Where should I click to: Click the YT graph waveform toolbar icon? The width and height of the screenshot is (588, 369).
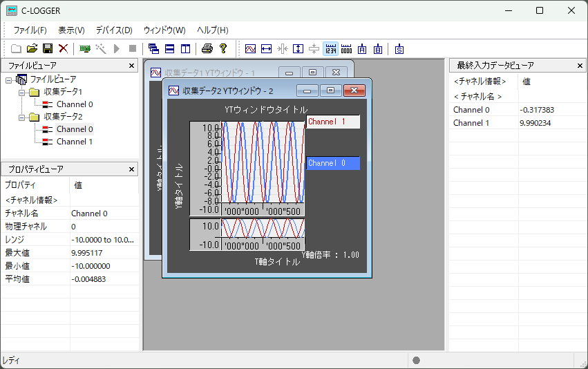click(251, 48)
